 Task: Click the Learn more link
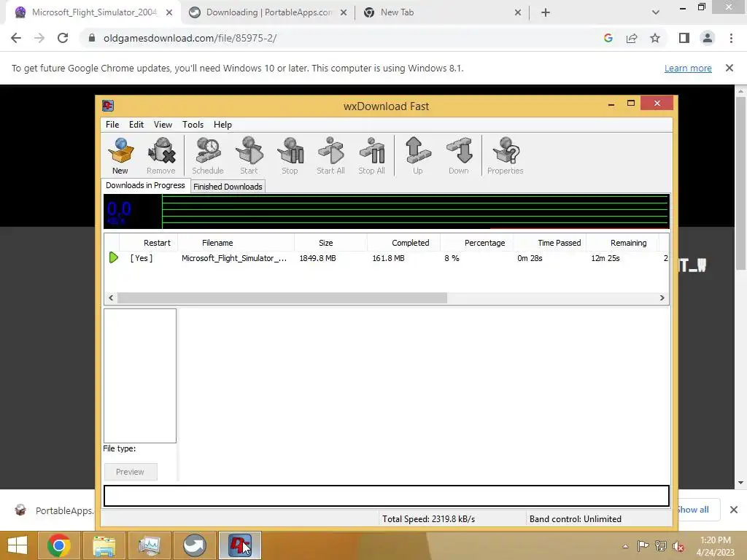click(688, 68)
